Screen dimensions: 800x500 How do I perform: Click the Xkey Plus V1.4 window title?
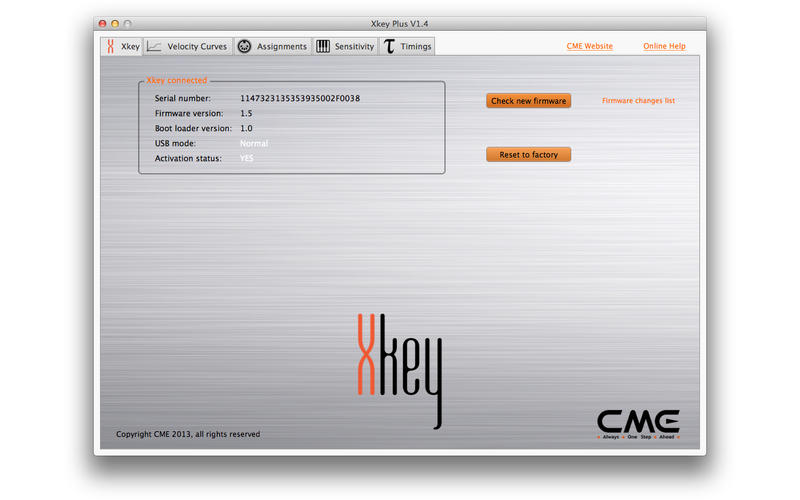[399, 23]
